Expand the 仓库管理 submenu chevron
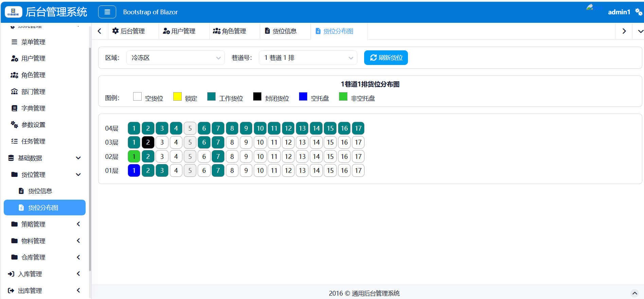644x299 pixels. tap(78, 257)
